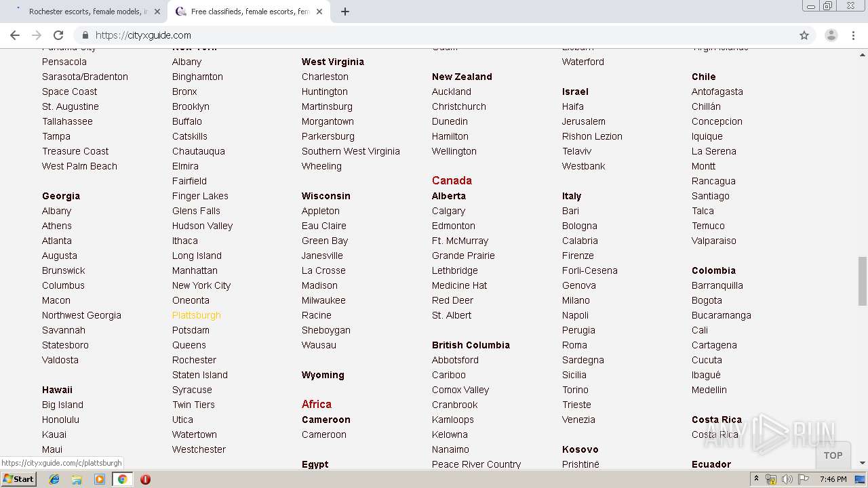Bookmark this page with the star icon

pos(804,35)
